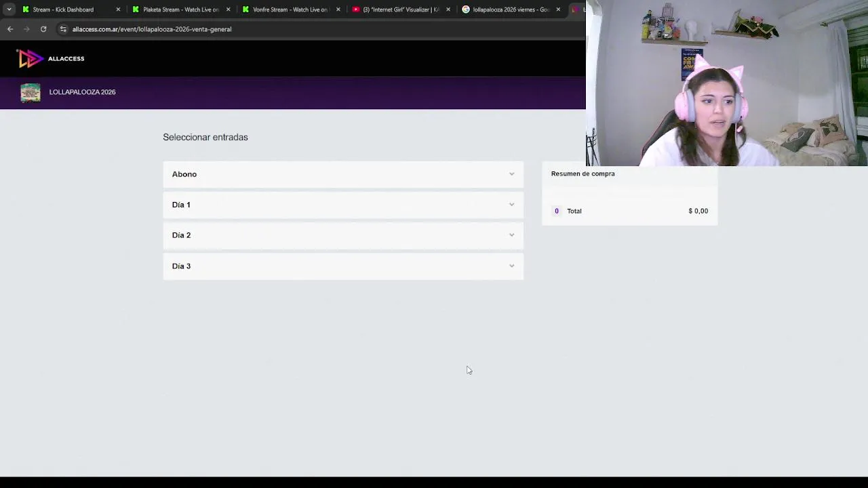Click the Lollapalooza event thumbnail
The width and height of the screenshot is (868, 488).
31,93
